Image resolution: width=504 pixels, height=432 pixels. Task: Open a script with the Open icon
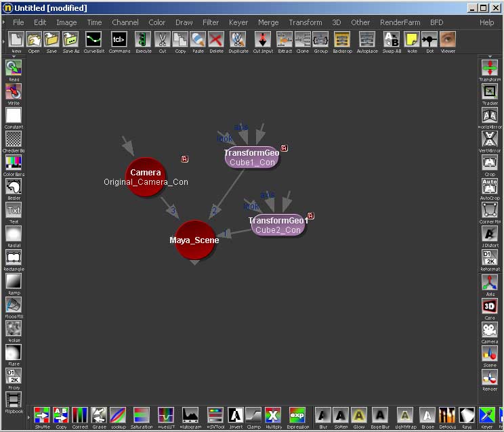34,40
